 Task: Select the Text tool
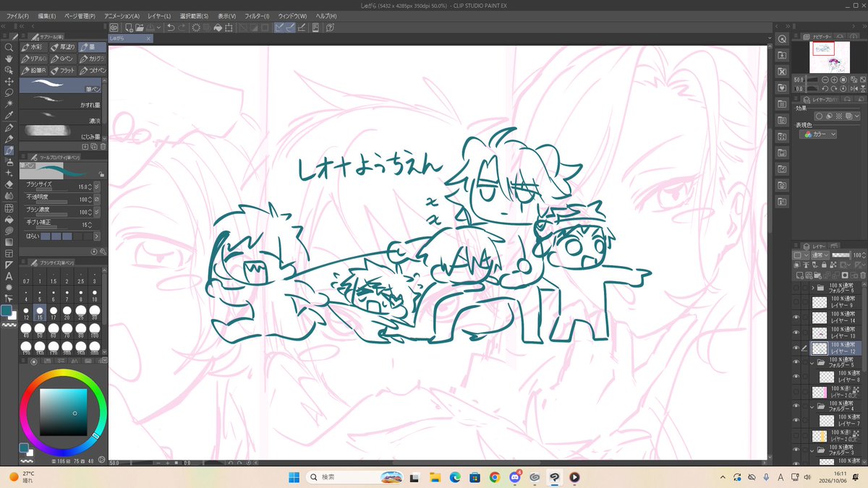tap(9, 276)
